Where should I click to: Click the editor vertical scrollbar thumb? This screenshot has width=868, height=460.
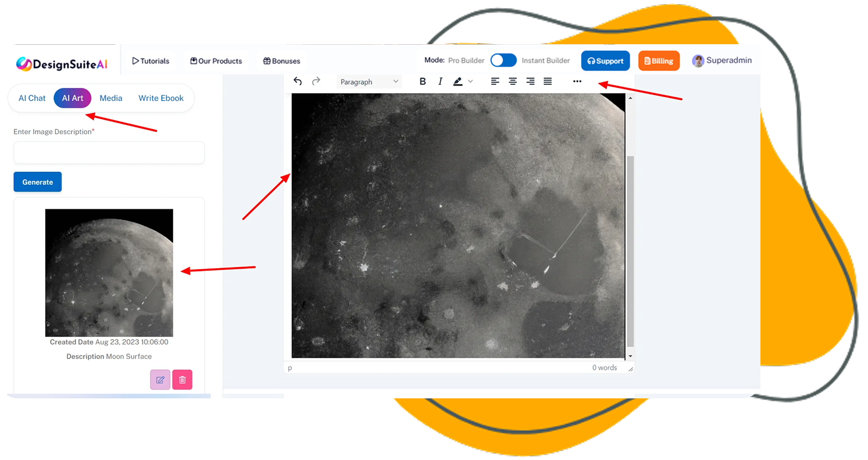tap(630, 252)
